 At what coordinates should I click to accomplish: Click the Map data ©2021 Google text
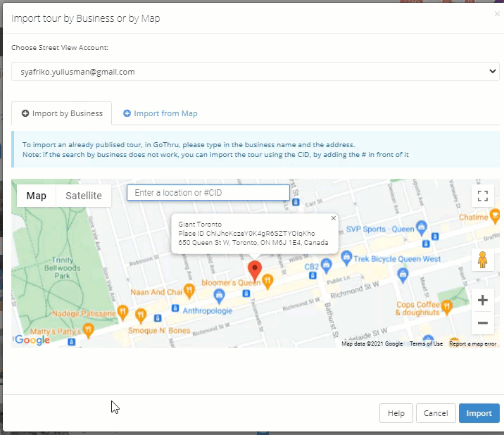click(372, 343)
